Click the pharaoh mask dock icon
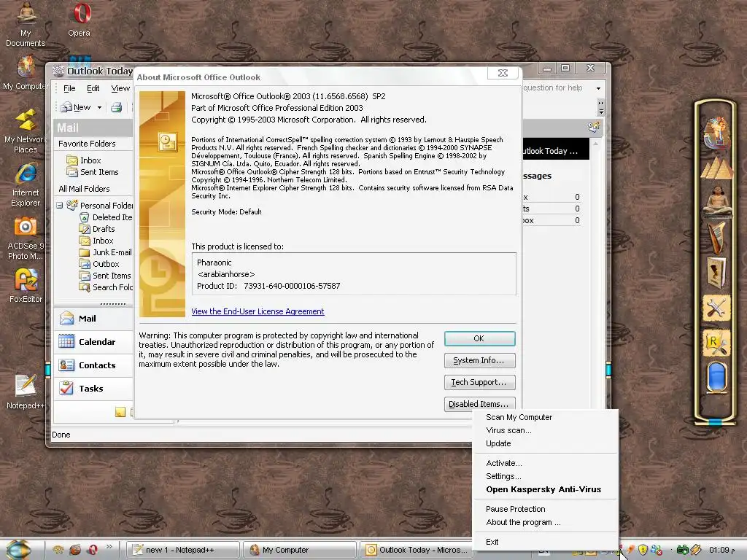This screenshot has width=747, height=560. [716, 133]
